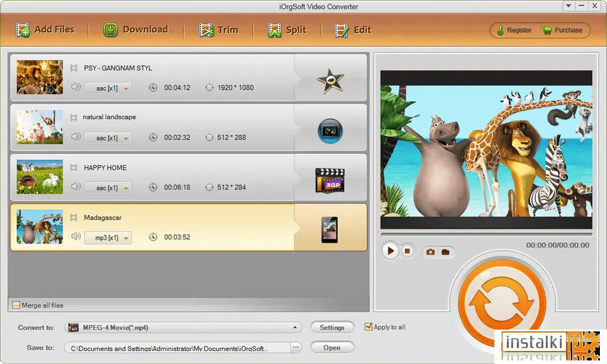Start conversion with orange Convert button
Viewport: 607px width, 364px height.
tap(502, 303)
